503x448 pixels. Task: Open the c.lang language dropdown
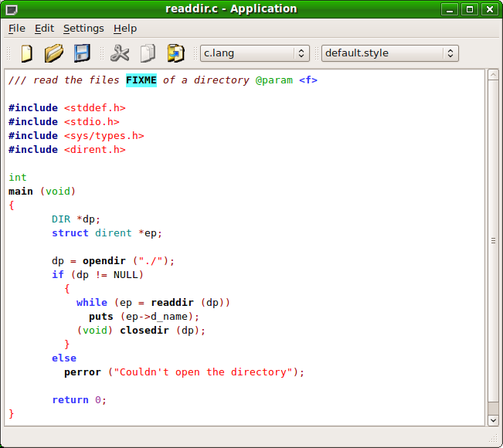(254, 53)
